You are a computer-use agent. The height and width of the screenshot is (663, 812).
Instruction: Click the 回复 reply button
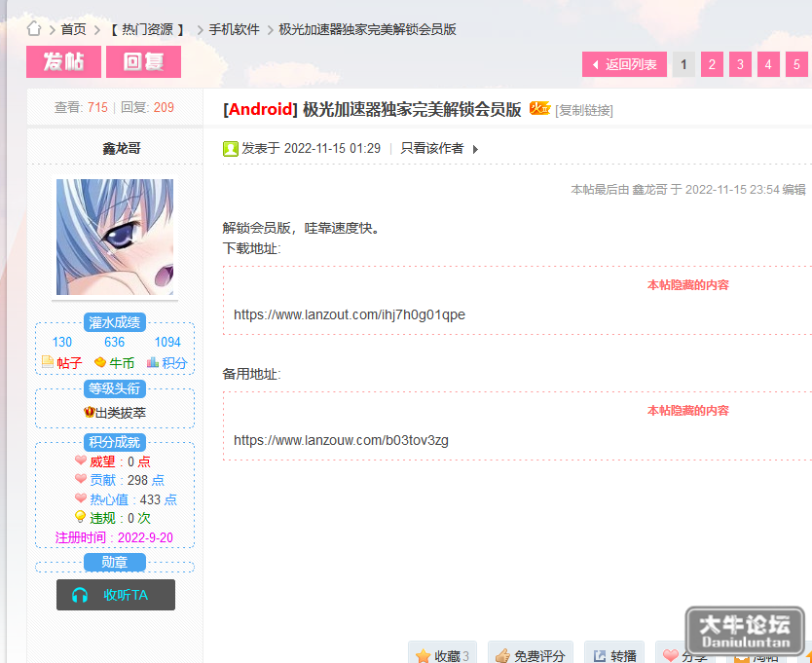pyautogui.click(x=143, y=61)
